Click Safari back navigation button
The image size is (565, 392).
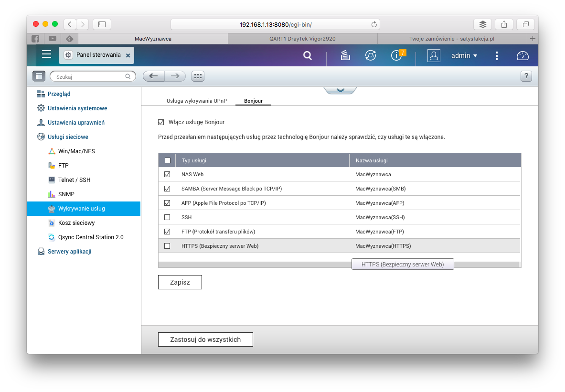[x=70, y=24]
